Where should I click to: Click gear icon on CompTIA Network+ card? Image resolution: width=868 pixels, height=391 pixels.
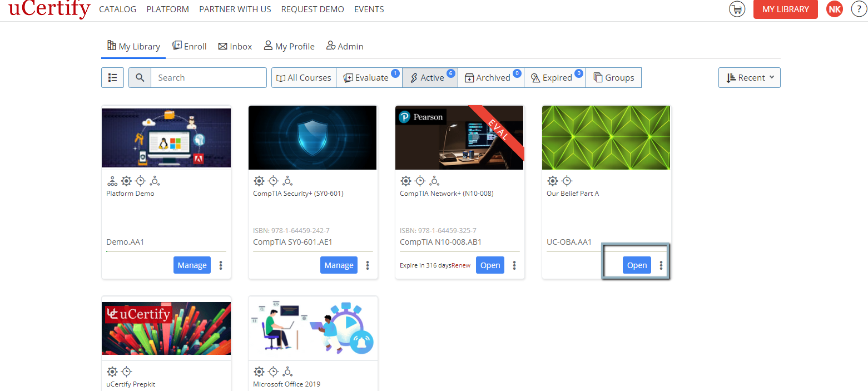click(x=405, y=181)
